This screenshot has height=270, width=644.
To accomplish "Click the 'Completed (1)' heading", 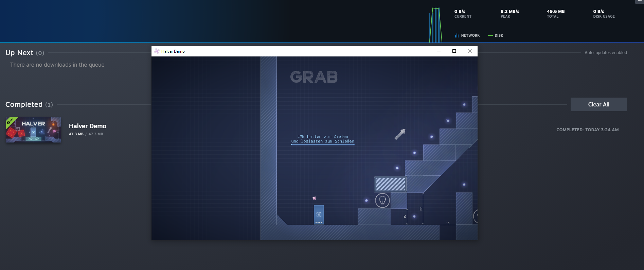I will click(29, 104).
